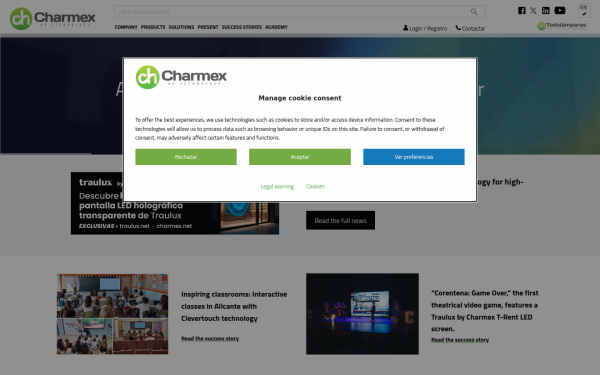Screen dimensions: 600x375
Task: Open the Traulux holographic LED banner
Action: (175, 203)
